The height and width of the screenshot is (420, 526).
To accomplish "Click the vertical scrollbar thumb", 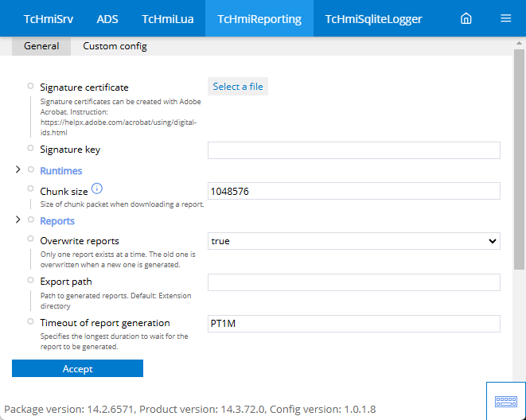I will coord(519,159).
